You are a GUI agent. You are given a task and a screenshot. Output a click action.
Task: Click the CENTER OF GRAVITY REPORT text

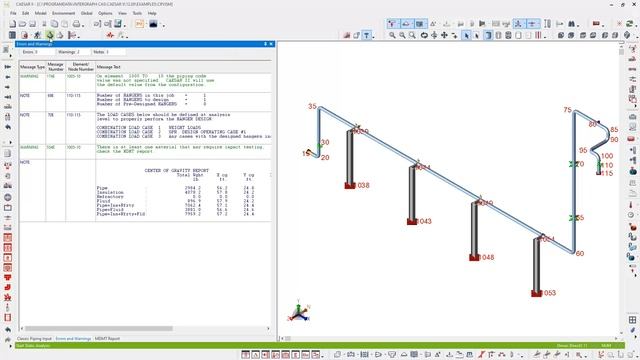pos(177,171)
